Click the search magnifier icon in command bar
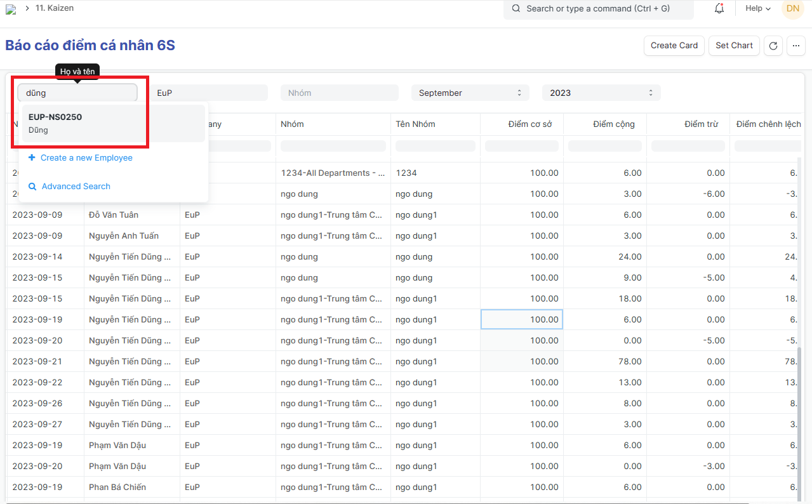The width and height of the screenshot is (812, 504). click(516, 9)
